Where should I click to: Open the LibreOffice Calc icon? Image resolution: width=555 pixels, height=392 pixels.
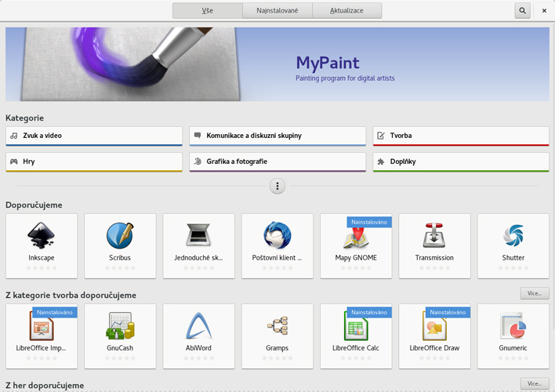[x=356, y=328]
